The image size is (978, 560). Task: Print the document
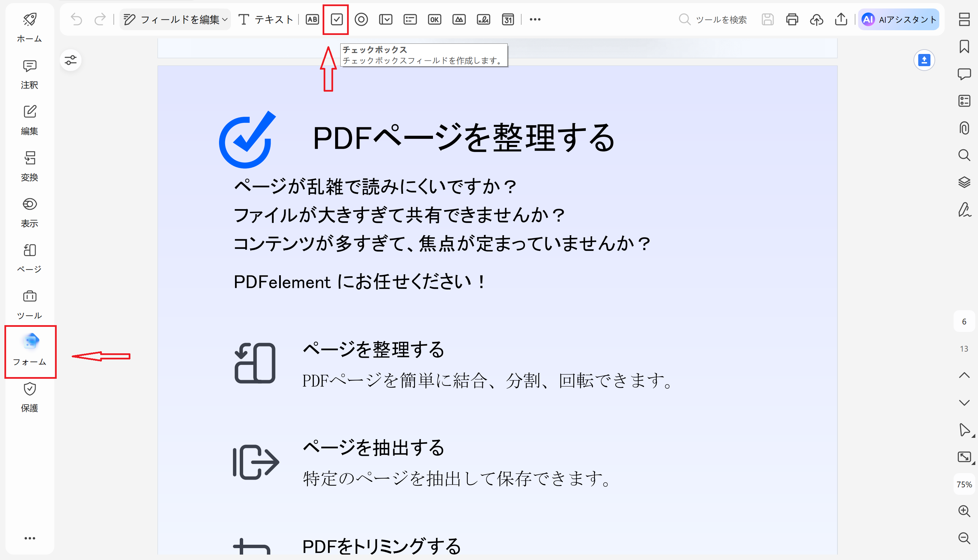pos(792,19)
